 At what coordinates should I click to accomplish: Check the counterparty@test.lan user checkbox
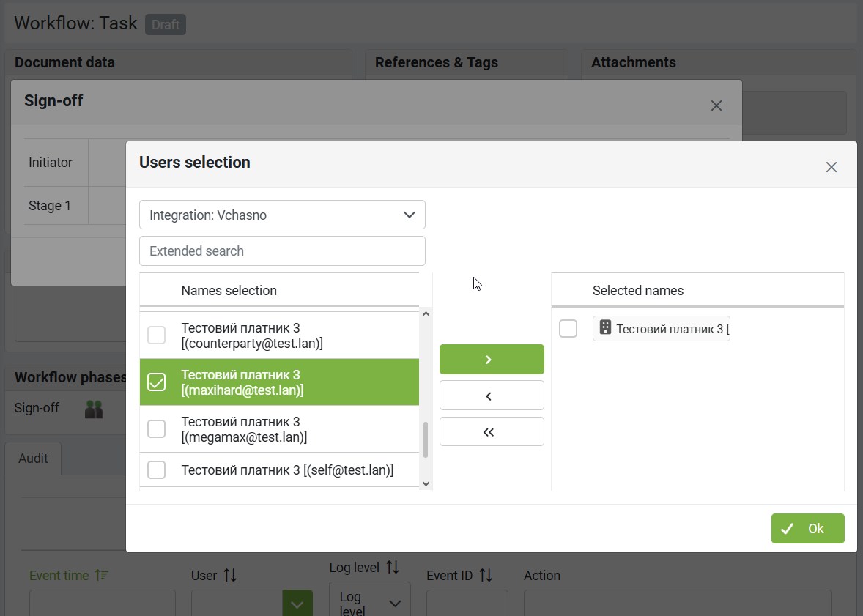point(157,335)
